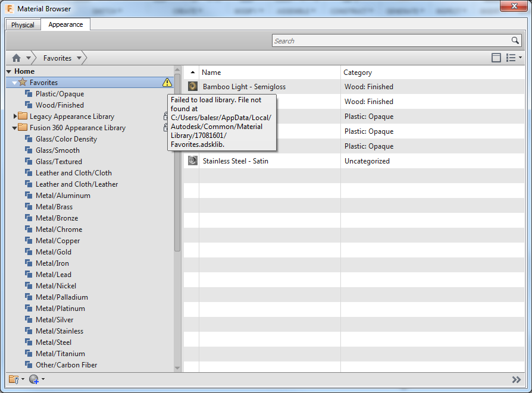The width and height of the screenshot is (532, 393).
Task: Open the manage library folder icon
Action: [x=14, y=379]
